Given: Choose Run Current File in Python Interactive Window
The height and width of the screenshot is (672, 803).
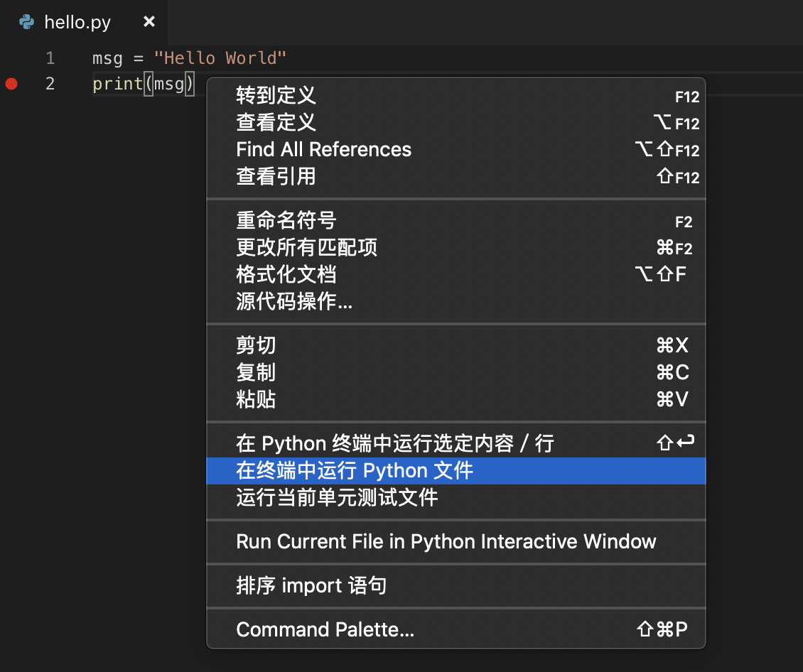Looking at the screenshot, I should coord(456,541).
